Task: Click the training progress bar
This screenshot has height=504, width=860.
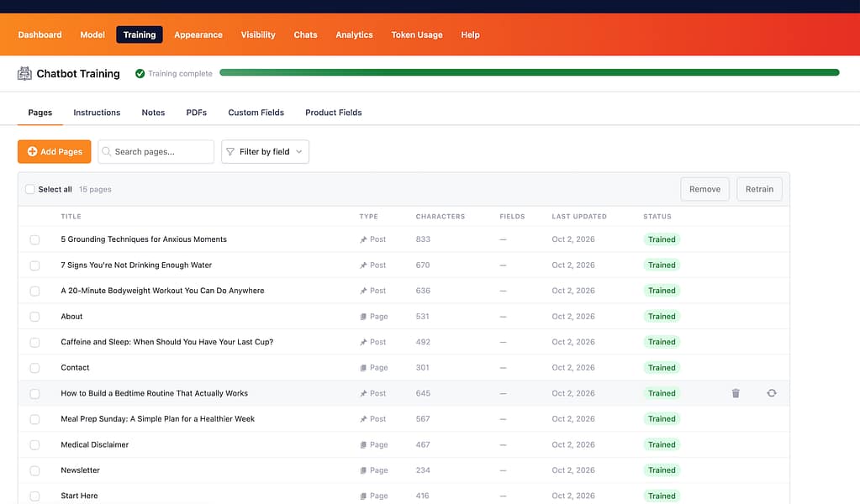Action: click(530, 72)
